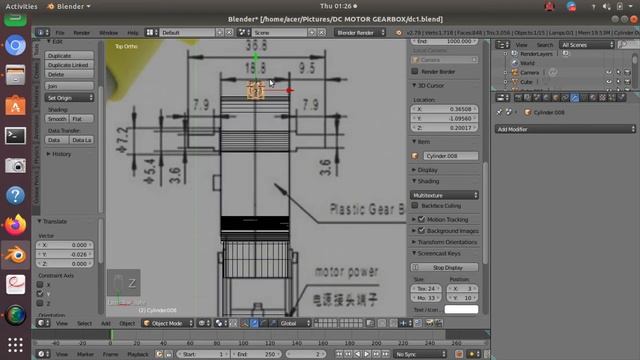Screen dimensions: 640x360
Task: Open the Texture properties tab icon
Action: [x=603, y=98]
